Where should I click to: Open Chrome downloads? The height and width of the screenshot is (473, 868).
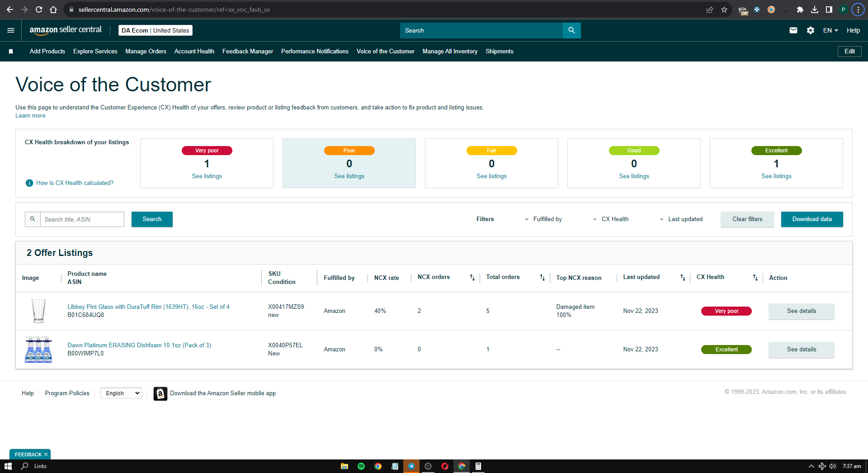pyautogui.click(x=815, y=9)
